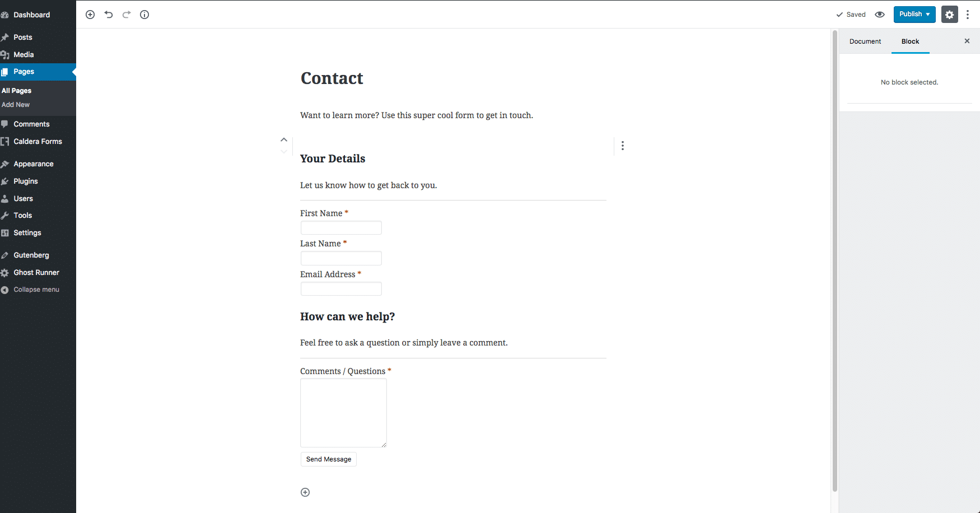Click the Comments / Questions text area
Viewport: 980px width, 513px height.
[343, 413]
